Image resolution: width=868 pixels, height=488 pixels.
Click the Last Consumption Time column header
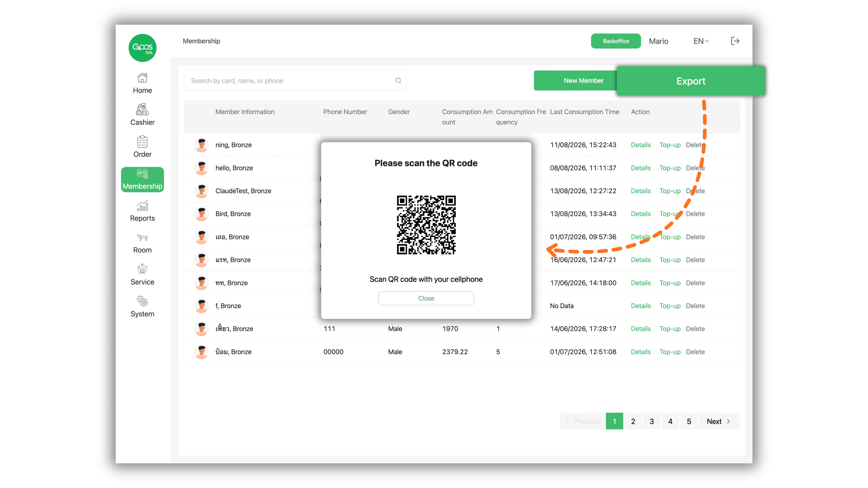click(x=585, y=112)
